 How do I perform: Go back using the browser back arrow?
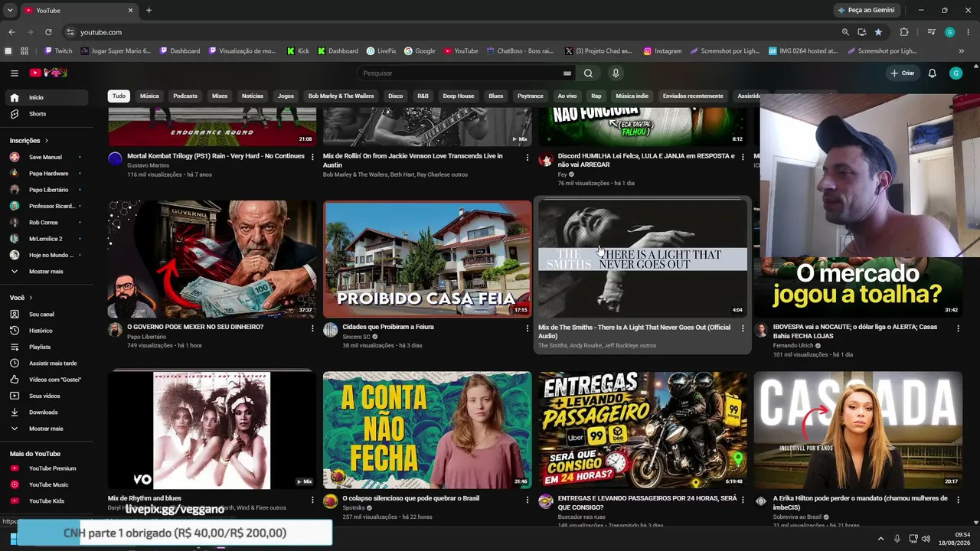click(x=11, y=32)
